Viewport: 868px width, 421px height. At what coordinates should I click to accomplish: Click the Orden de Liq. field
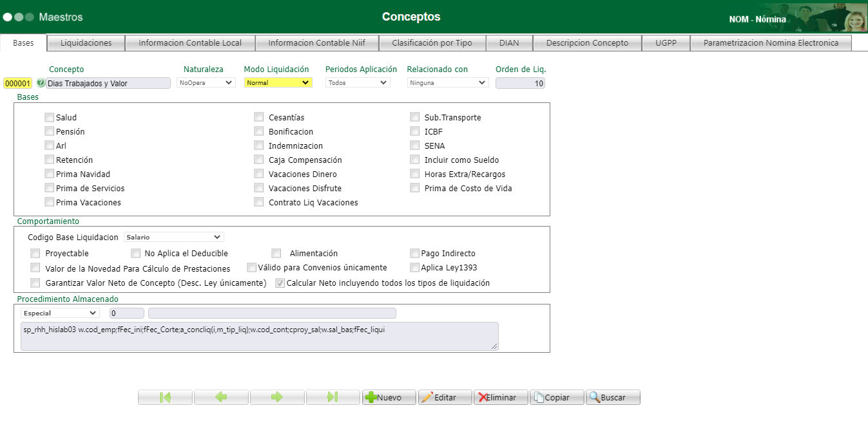(520, 83)
